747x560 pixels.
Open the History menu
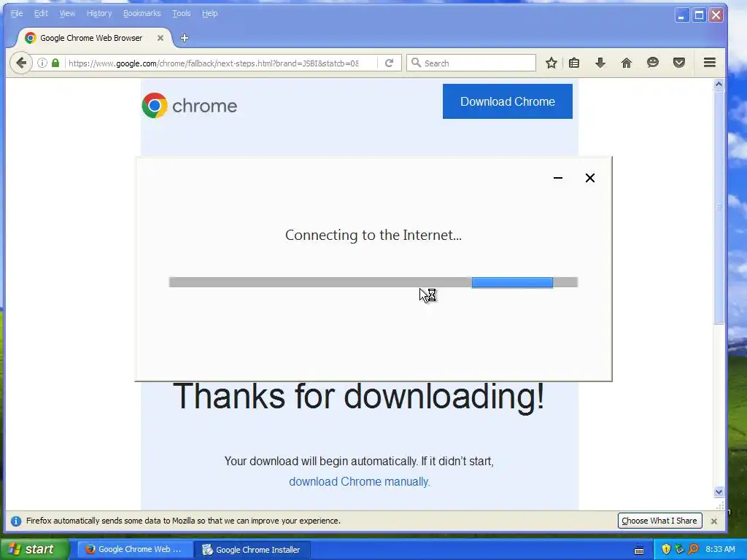pyautogui.click(x=99, y=13)
